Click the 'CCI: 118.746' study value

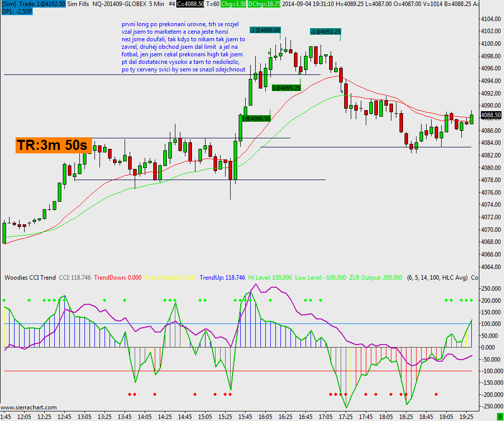tap(74, 278)
